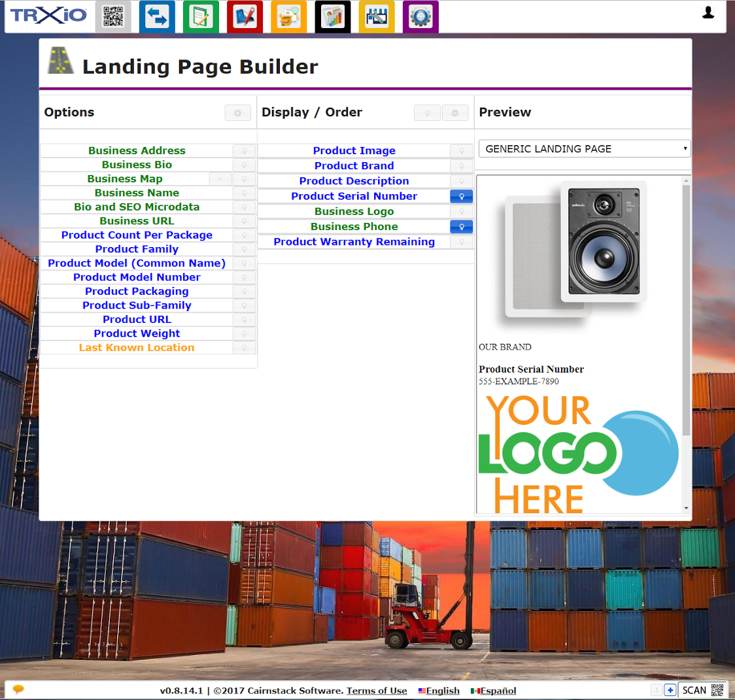Disable the Product Serial Number lightbulb toggle
Viewport: 735px width, 700px height.
[x=461, y=196]
